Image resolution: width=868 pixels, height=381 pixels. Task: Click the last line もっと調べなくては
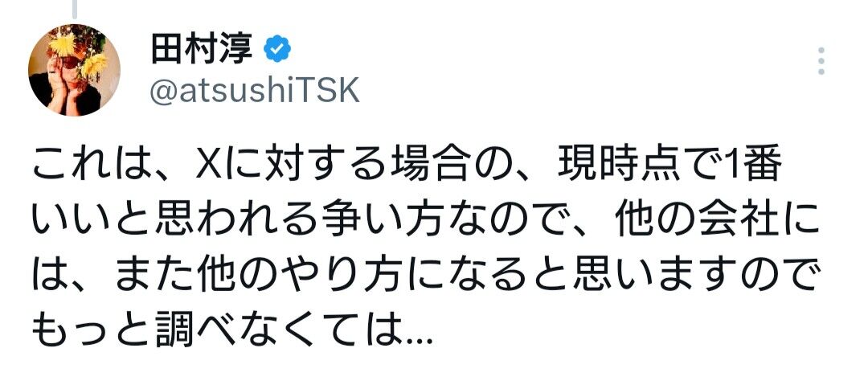pos(231,333)
